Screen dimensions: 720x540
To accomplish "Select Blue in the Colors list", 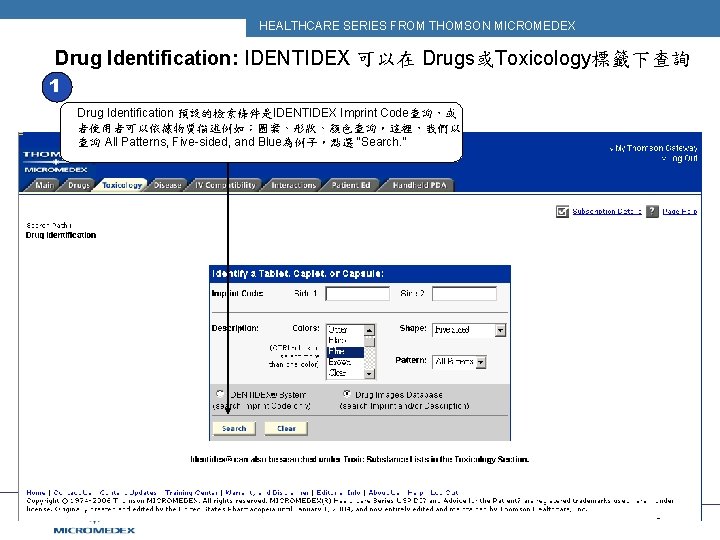I will pos(345,352).
